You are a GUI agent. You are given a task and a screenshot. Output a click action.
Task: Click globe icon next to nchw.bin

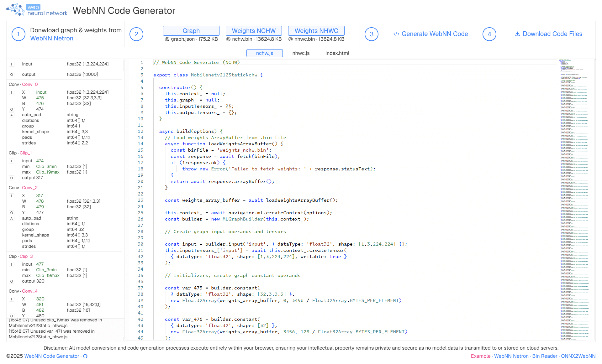pos(228,39)
